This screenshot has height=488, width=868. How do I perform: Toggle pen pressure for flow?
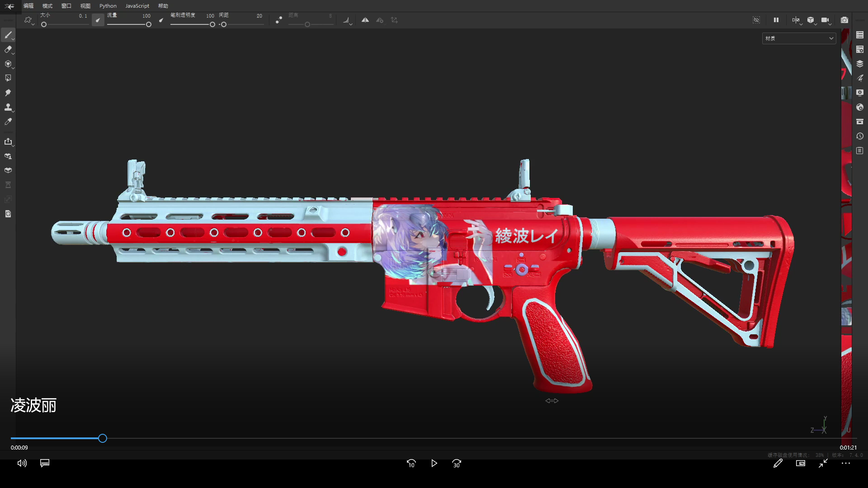click(x=161, y=20)
